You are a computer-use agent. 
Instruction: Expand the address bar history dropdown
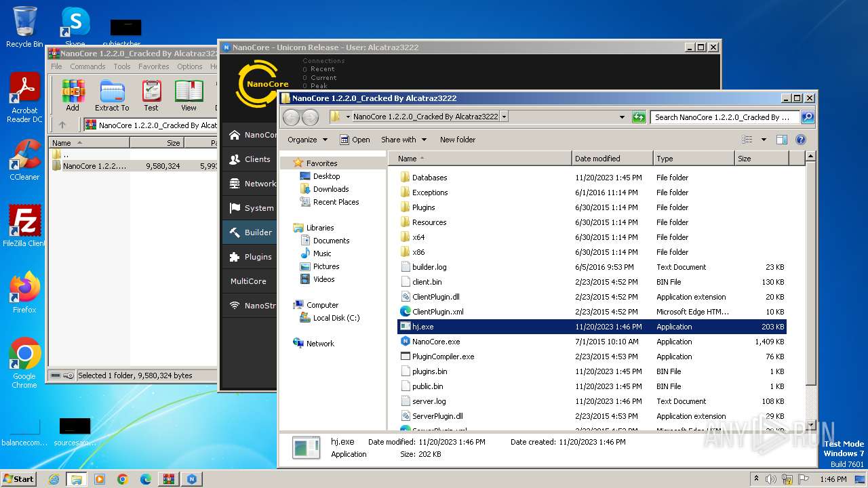click(x=622, y=117)
